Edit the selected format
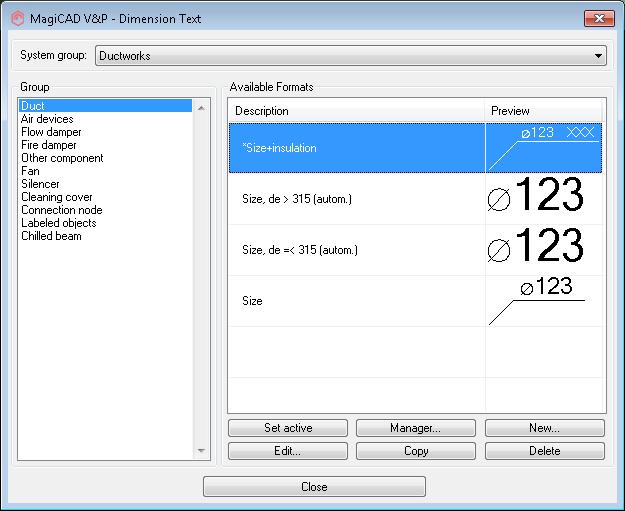This screenshot has width=625, height=511. [287, 451]
